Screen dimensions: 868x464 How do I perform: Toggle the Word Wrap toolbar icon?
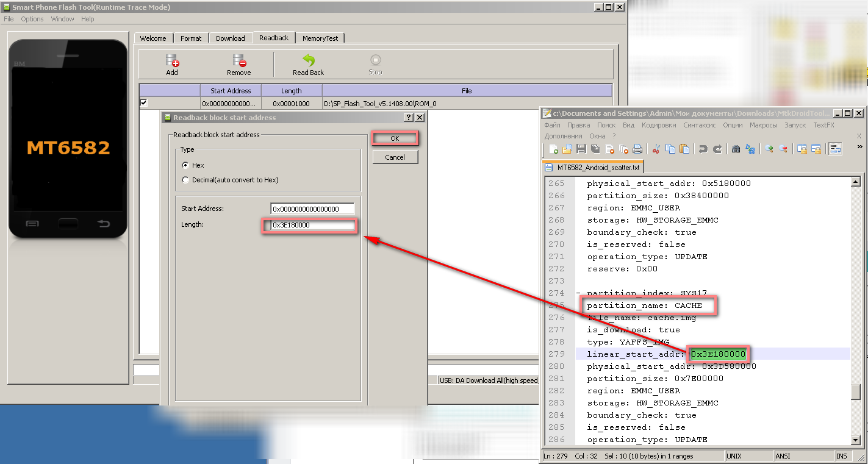click(835, 149)
